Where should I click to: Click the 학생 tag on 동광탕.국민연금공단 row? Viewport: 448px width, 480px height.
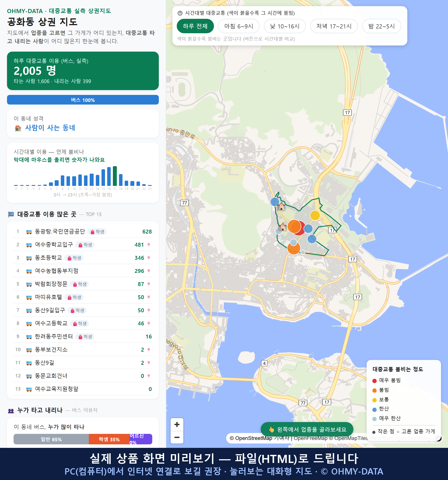[x=97, y=232]
